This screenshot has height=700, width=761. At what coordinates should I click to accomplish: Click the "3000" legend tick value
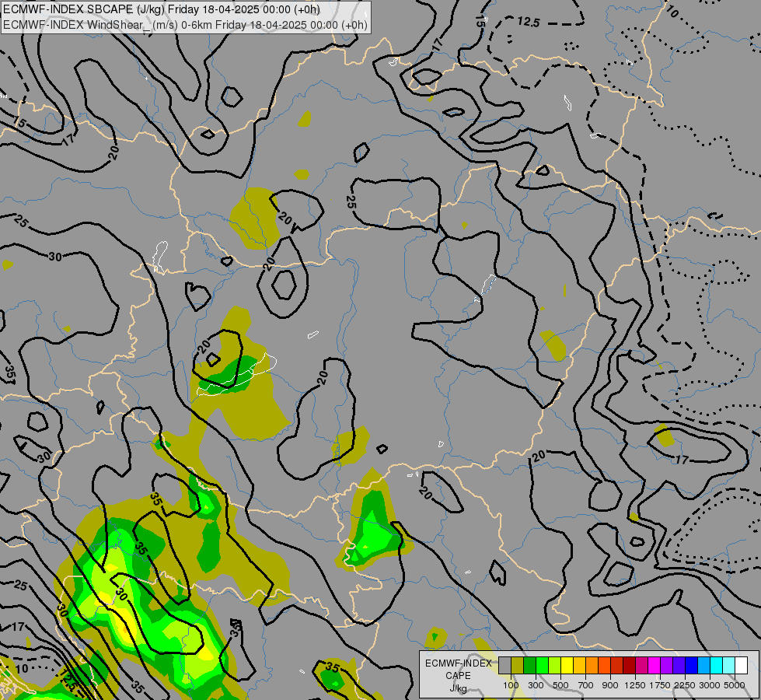pos(710,685)
